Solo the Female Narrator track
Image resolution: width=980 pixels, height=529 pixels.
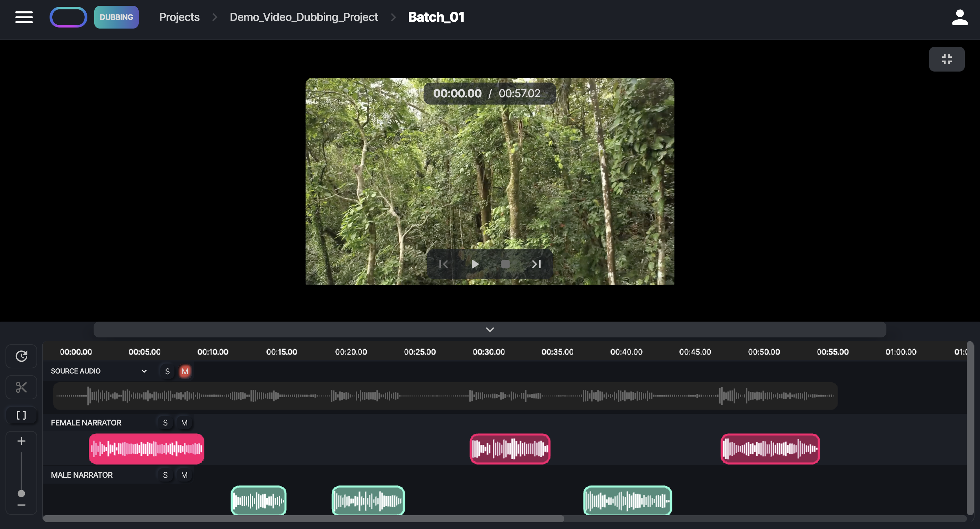pos(165,422)
